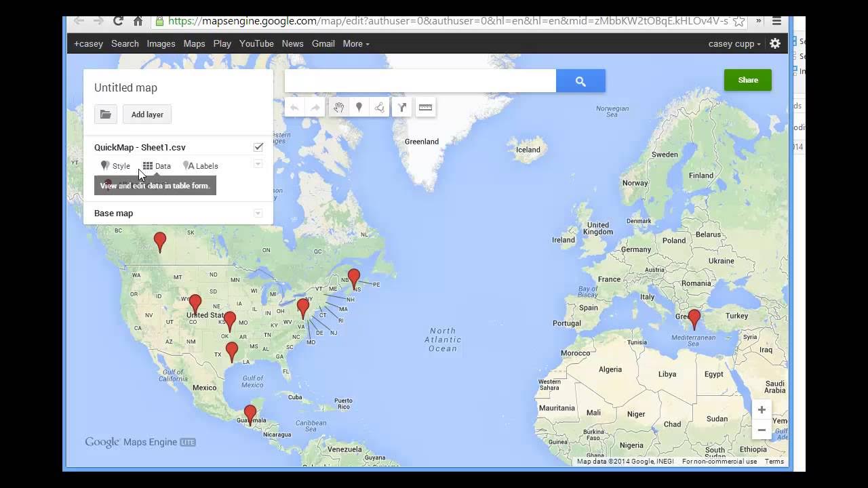This screenshot has height=488, width=868.
Task: Click the QuickMap - Sheet1.csv layer name
Action: (140, 147)
